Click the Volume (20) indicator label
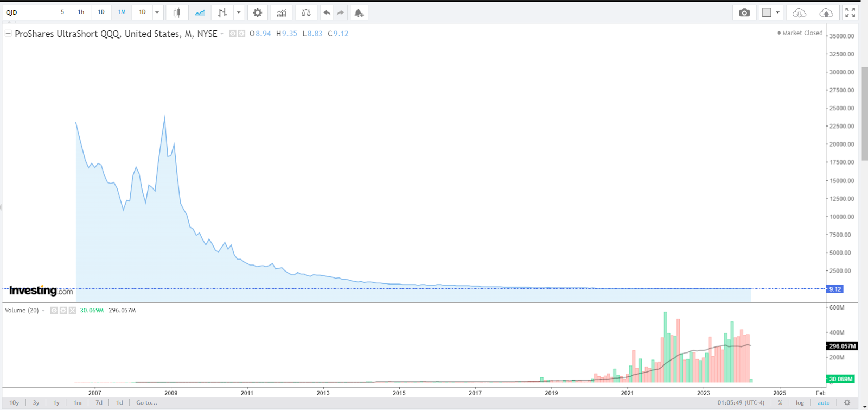868x410 pixels. (22, 311)
